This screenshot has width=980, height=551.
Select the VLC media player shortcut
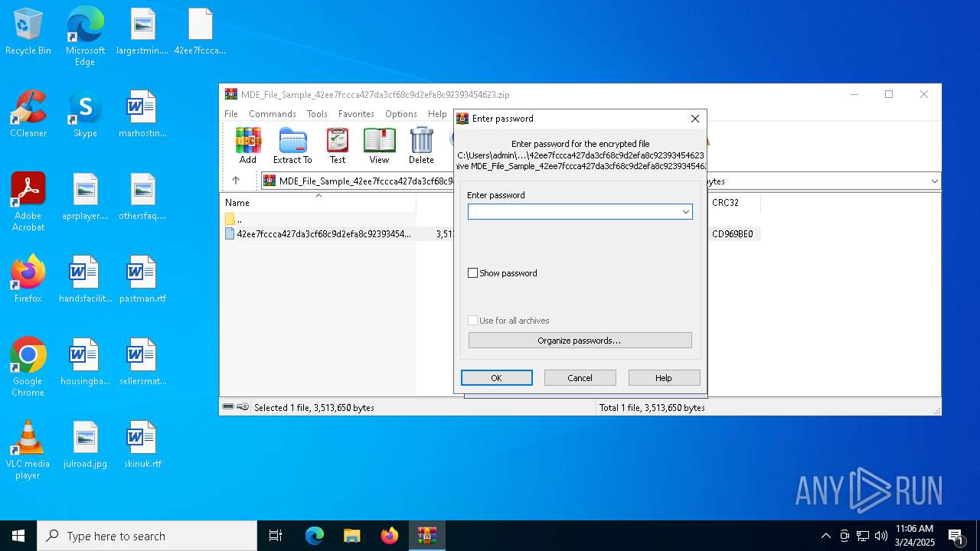click(x=28, y=450)
